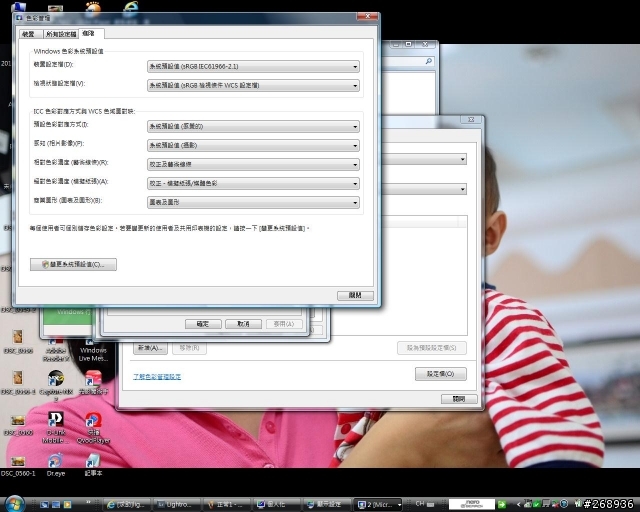
Task: Click the Explorer window search field
Action: pos(407,61)
